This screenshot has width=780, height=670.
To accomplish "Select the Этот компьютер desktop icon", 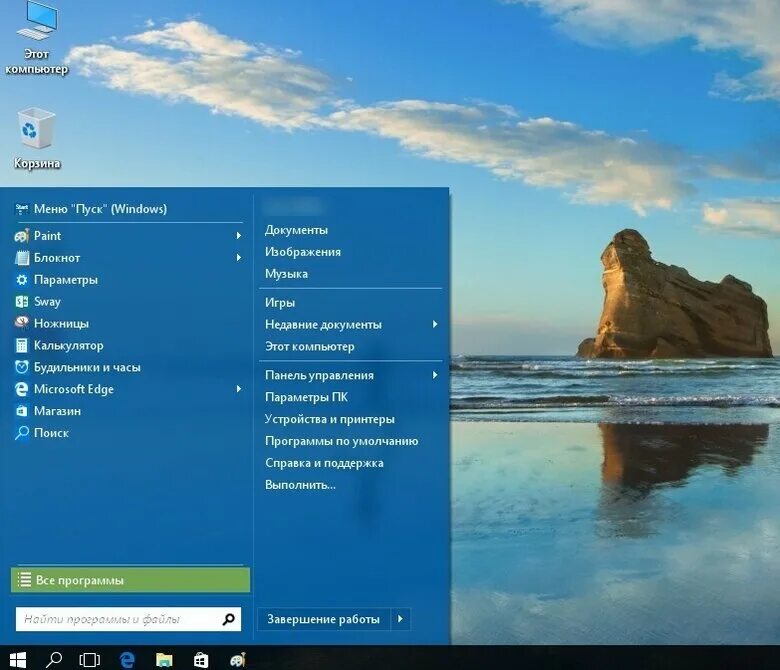I will click(x=36, y=38).
